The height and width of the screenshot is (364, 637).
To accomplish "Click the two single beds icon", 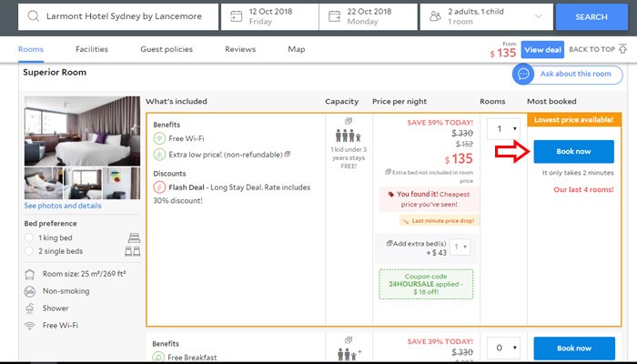I will pyautogui.click(x=132, y=251).
